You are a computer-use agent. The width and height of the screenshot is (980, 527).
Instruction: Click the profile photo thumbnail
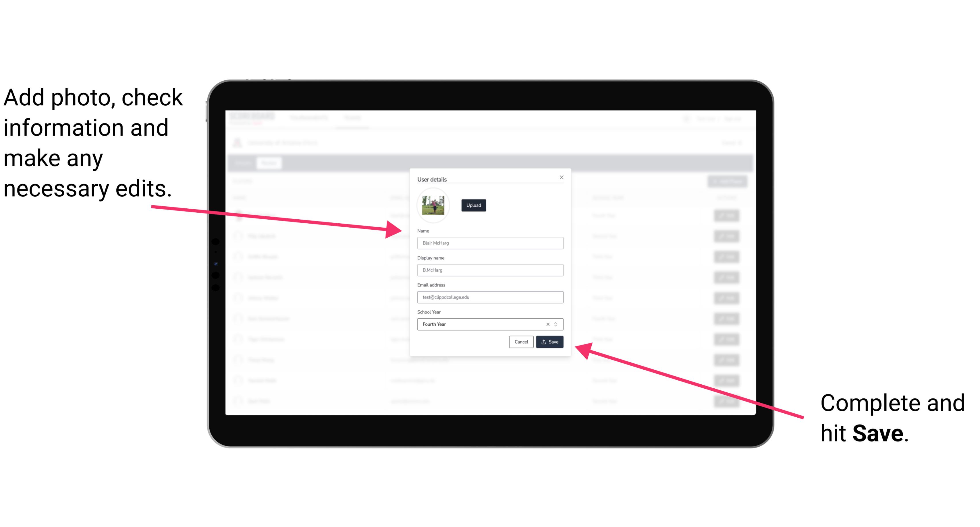pos(432,205)
